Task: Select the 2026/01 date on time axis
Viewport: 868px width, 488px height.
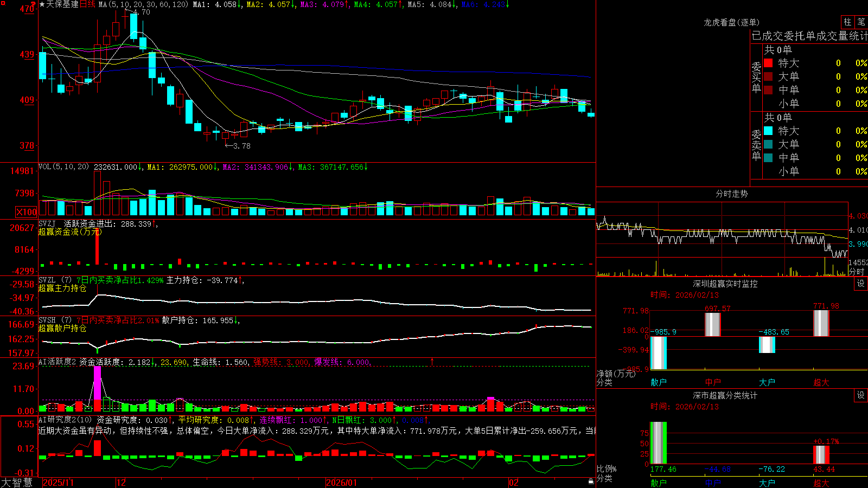Action: click(341, 483)
